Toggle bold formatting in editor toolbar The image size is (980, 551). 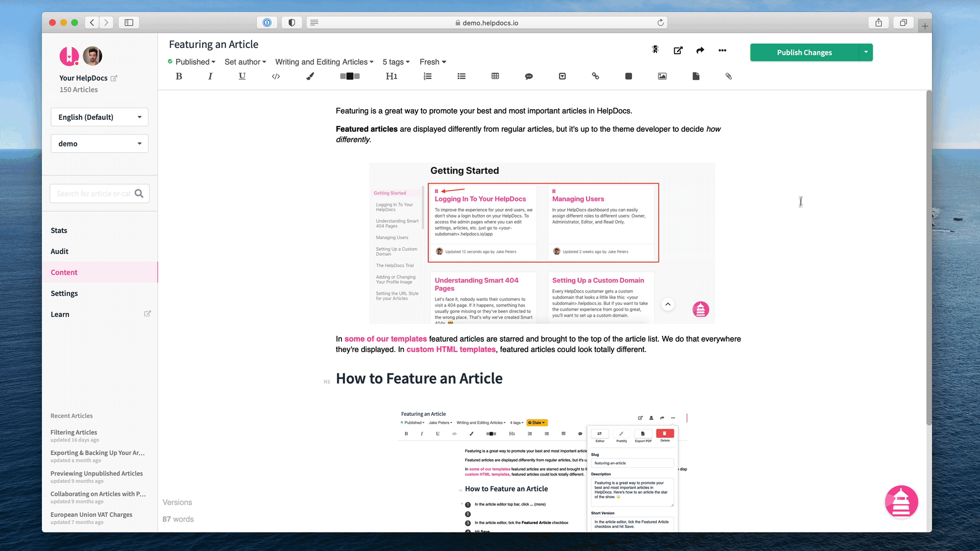pos(179,76)
